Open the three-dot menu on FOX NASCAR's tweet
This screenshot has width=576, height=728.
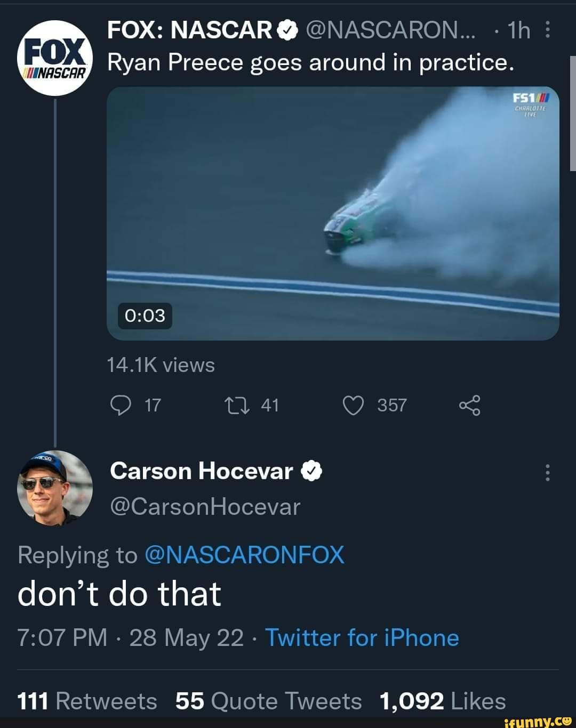(551, 31)
